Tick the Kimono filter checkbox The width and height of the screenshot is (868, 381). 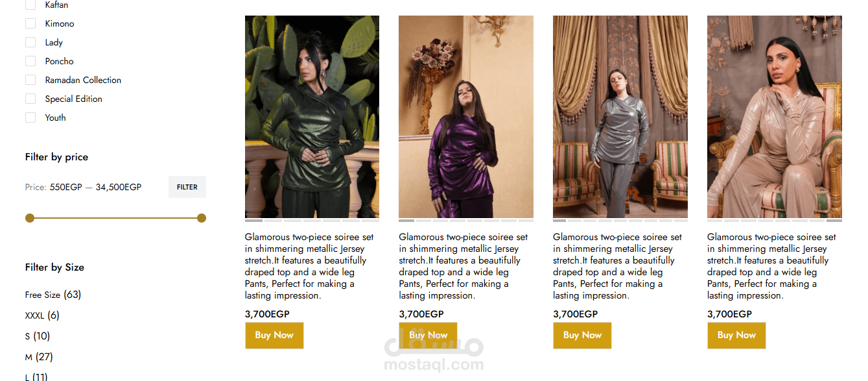tap(30, 23)
